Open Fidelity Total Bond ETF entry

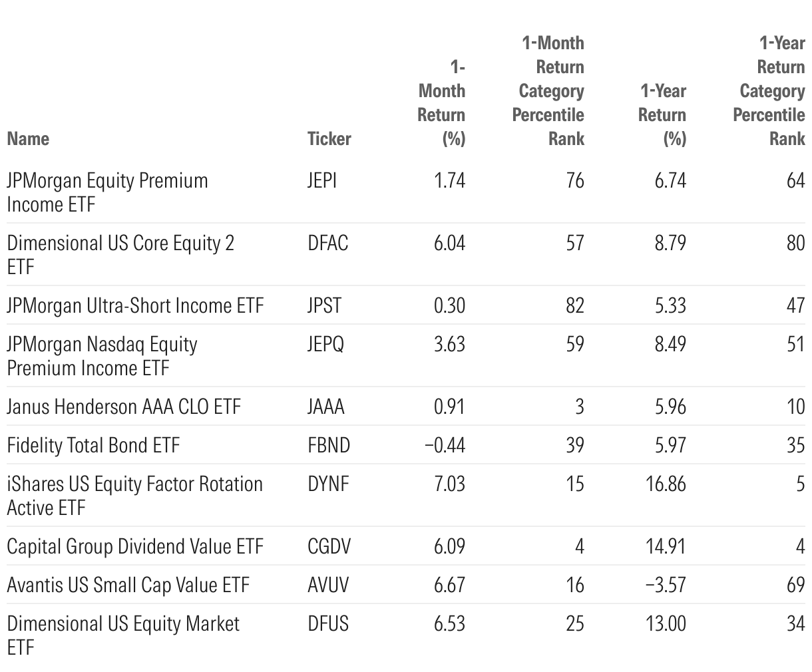click(x=93, y=445)
